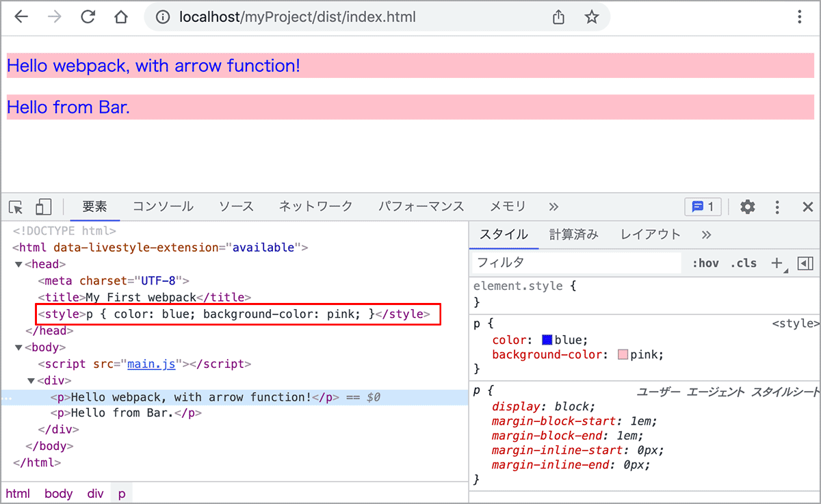Switch to the パフォーマンス tab
Screen dimensions: 821x504
(421, 207)
